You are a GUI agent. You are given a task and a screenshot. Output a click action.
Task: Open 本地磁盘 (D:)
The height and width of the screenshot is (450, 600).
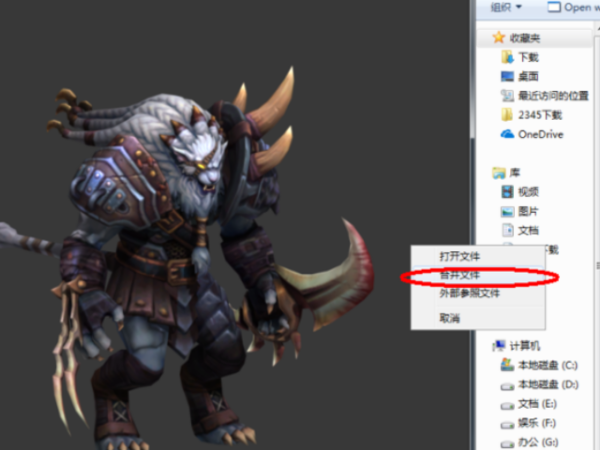548,384
